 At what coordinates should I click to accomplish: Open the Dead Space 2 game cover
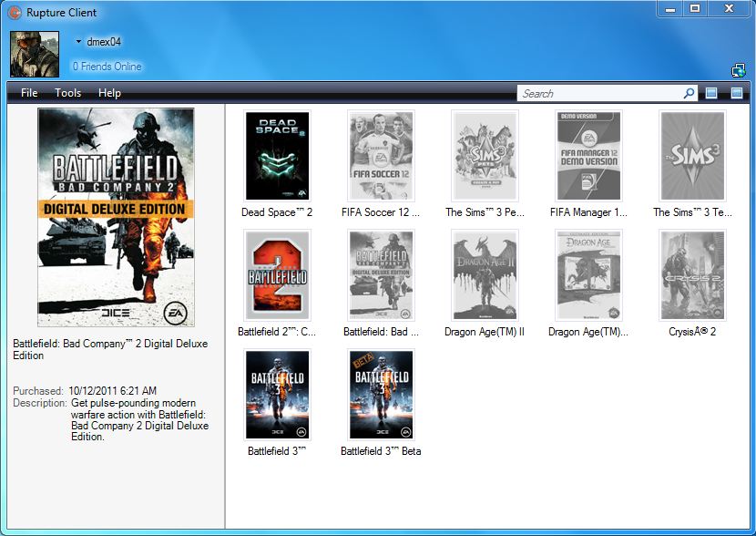277,156
